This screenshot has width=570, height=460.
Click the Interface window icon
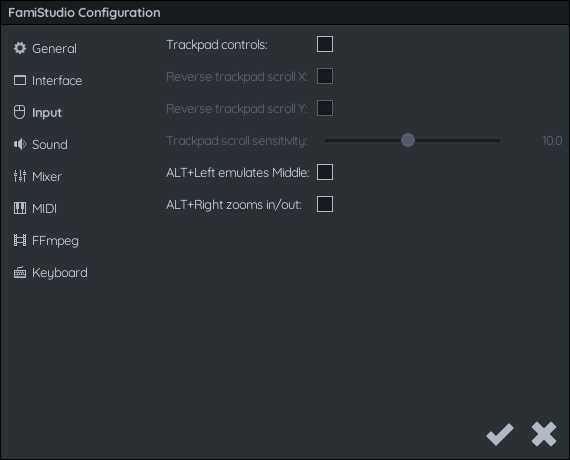click(20, 80)
